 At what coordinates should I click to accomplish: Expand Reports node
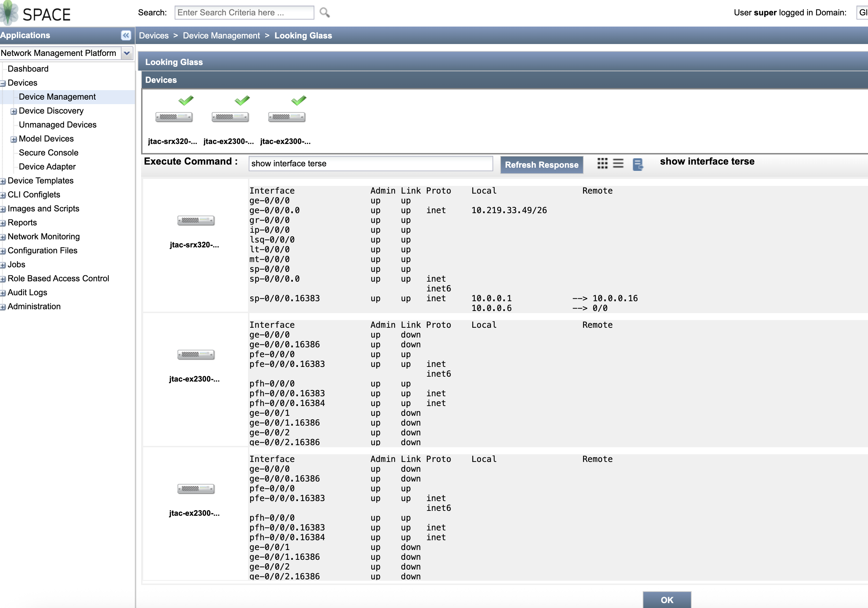(3, 224)
